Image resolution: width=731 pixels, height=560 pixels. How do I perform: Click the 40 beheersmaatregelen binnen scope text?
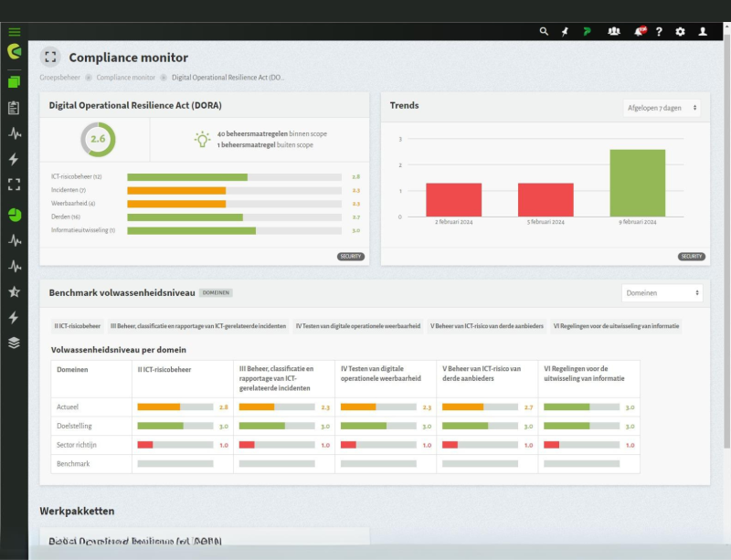click(272, 133)
